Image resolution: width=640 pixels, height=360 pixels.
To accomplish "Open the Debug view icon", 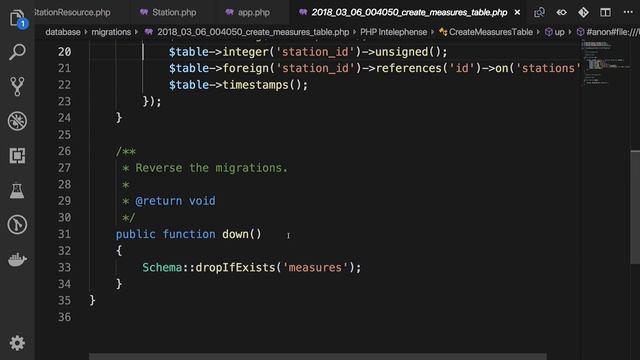I will click(x=17, y=121).
